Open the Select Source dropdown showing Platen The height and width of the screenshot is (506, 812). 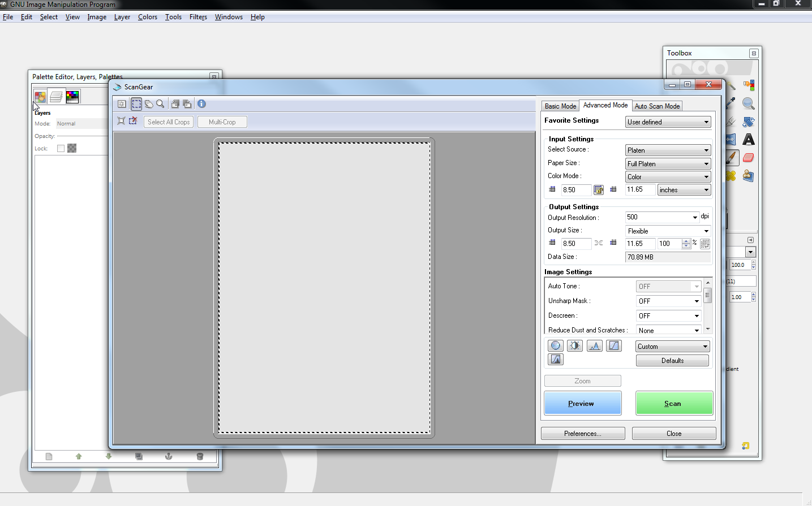(668, 150)
